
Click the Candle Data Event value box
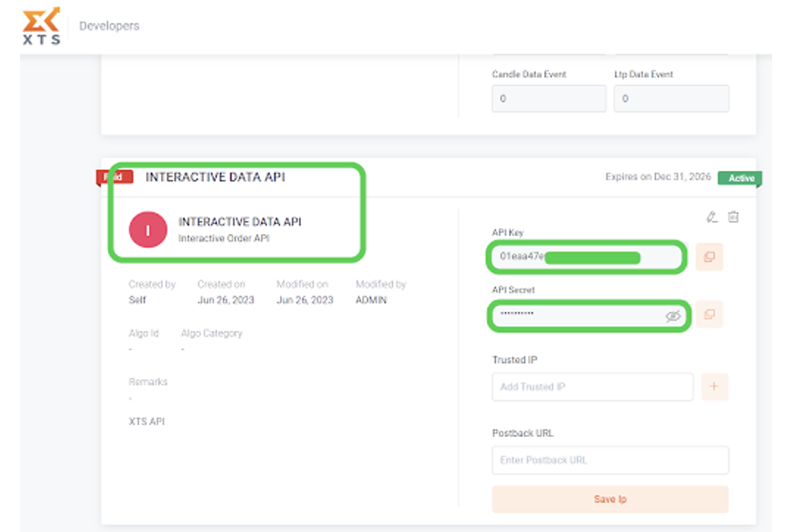pyautogui.click(x=548, y=99)
